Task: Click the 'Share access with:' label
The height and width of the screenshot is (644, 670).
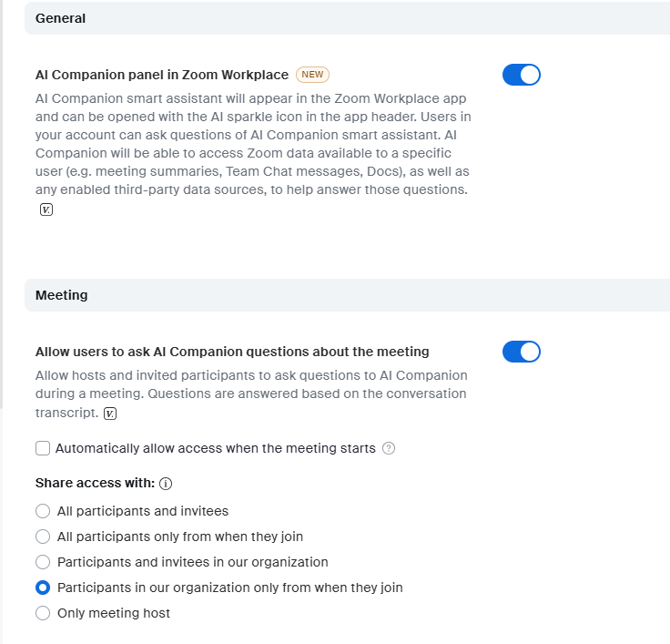Action: click(95, 483)
